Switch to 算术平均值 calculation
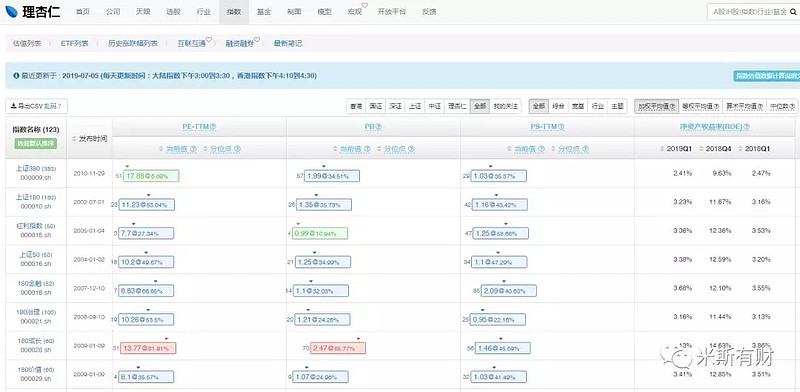This screenshot has width=800, height=392. pyautogui.click(x=744, y=106)
